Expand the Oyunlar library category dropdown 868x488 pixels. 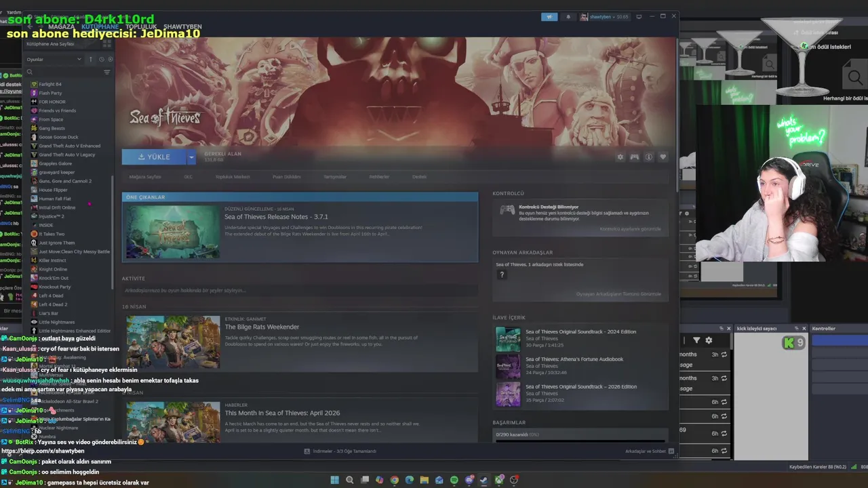pyautogui.click(x=79, y=59)
